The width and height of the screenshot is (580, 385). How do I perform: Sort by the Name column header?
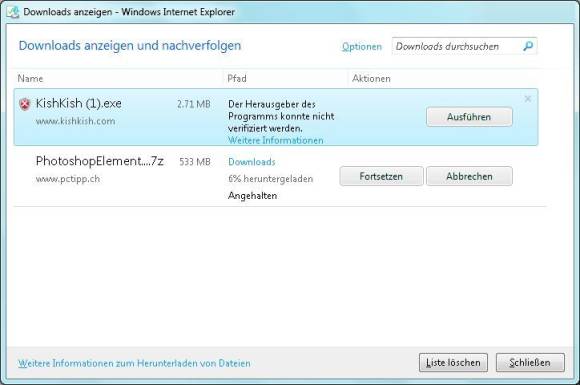(x=30, y=78)
